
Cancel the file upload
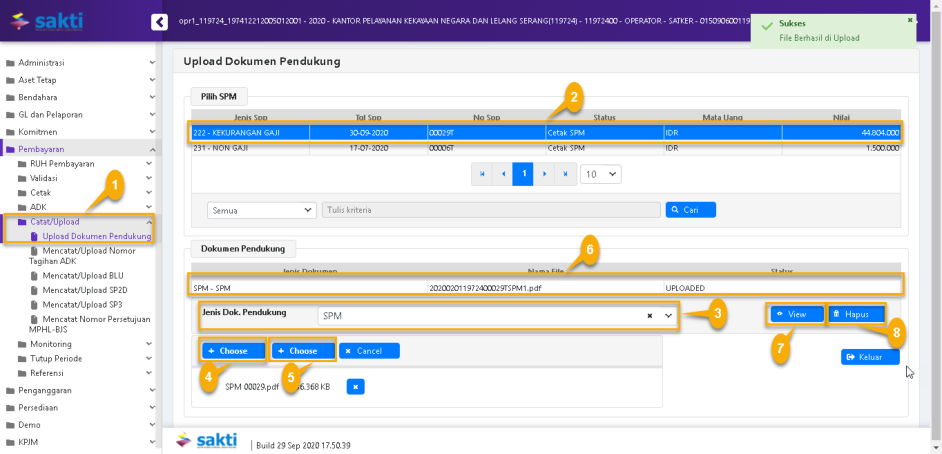coord(369,351)
